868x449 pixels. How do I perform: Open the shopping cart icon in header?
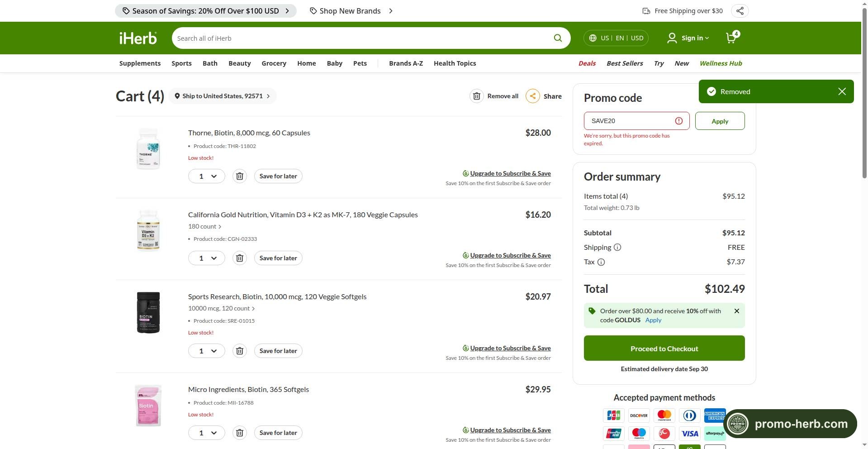[732, 38]
